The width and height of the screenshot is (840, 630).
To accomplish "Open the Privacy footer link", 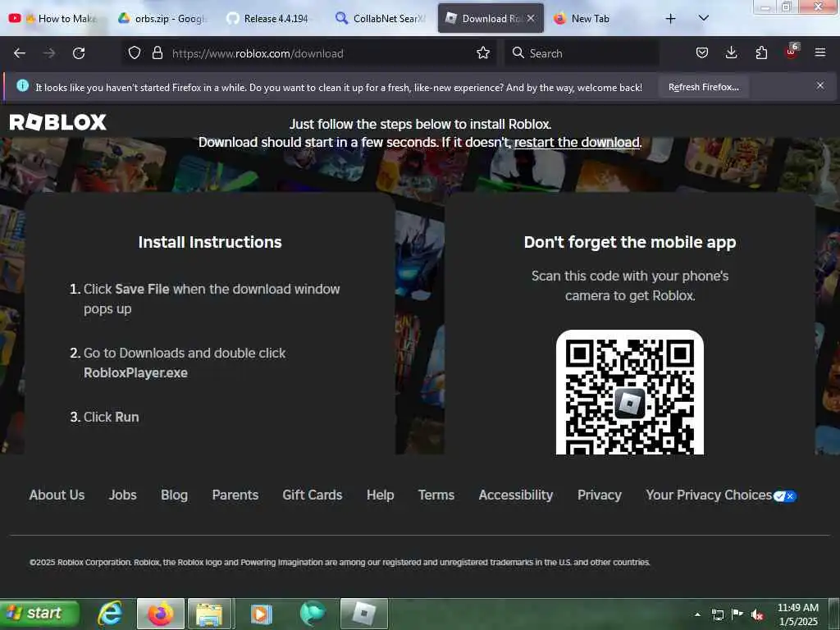I will 600,495.
